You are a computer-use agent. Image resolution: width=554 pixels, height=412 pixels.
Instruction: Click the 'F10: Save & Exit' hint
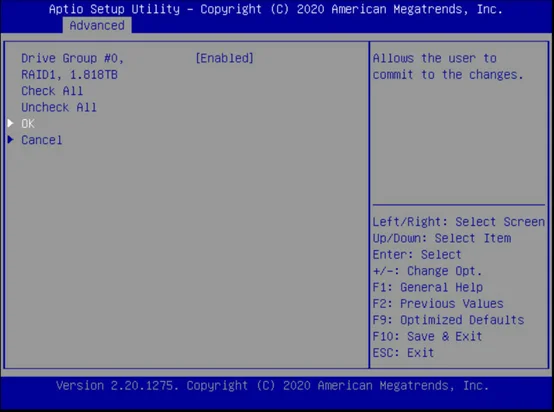coord(427,336)
